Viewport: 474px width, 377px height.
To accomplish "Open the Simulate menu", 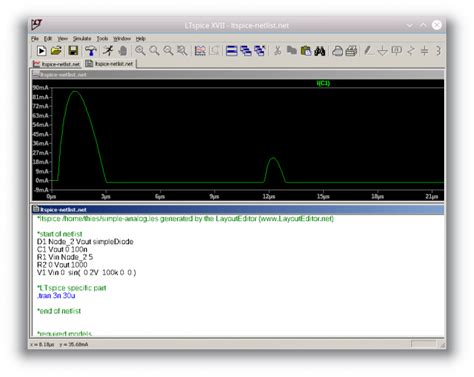I will [x=82, y=39].
